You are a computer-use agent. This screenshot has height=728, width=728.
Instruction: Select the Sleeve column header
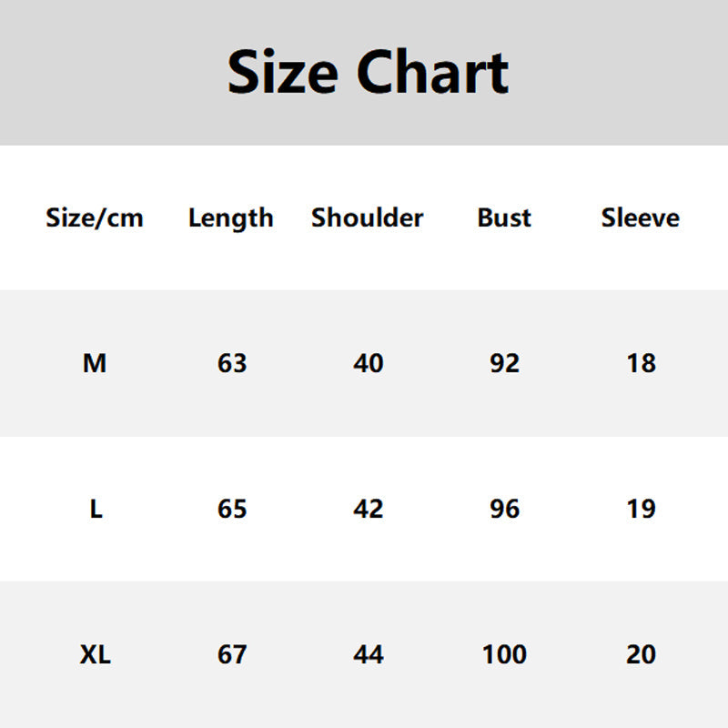click(641, 218)
